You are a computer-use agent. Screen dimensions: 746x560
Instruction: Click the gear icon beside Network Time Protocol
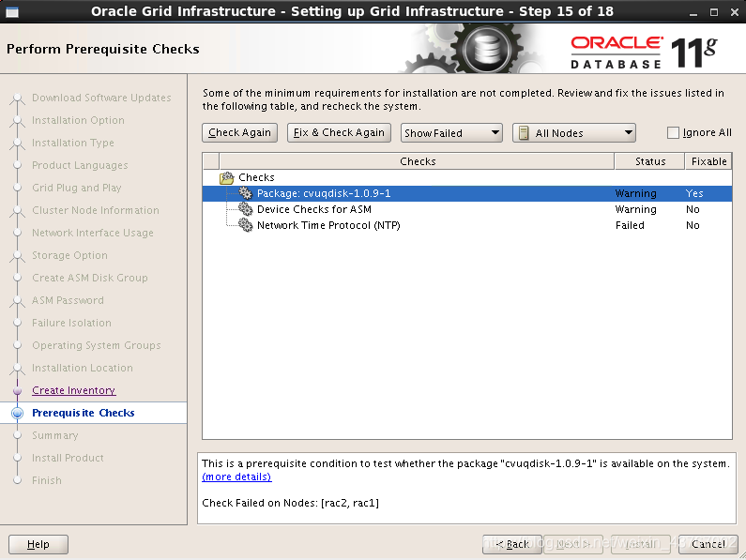click(246, 225)
